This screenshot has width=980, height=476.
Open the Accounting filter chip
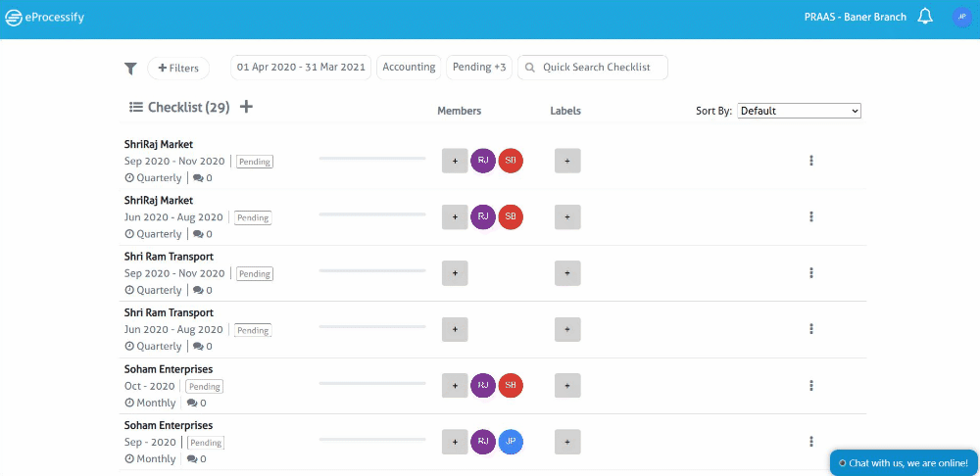click(x=409, y=68)
